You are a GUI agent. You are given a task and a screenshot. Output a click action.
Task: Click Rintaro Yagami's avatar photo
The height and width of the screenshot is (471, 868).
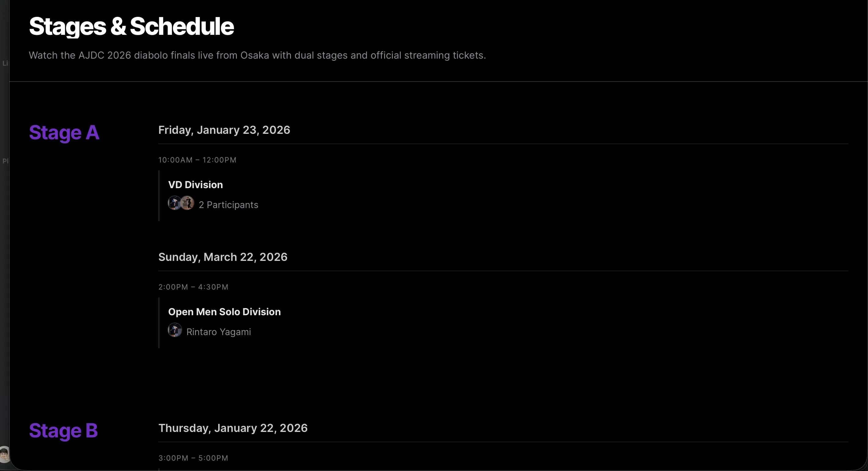coord(175,330)
